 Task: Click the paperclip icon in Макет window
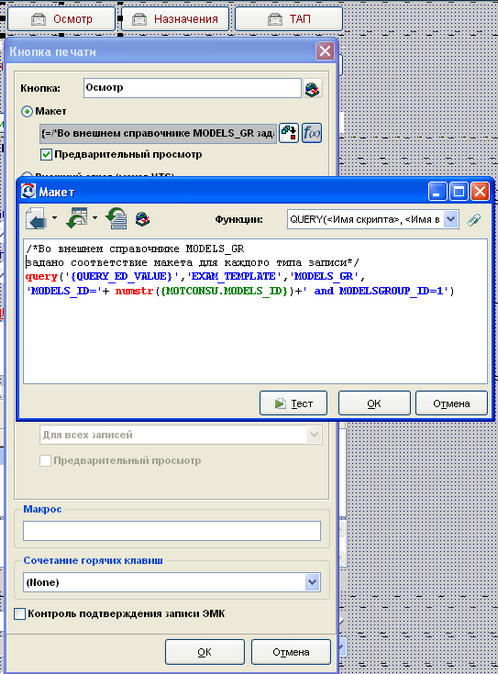(x=474, y=220)
